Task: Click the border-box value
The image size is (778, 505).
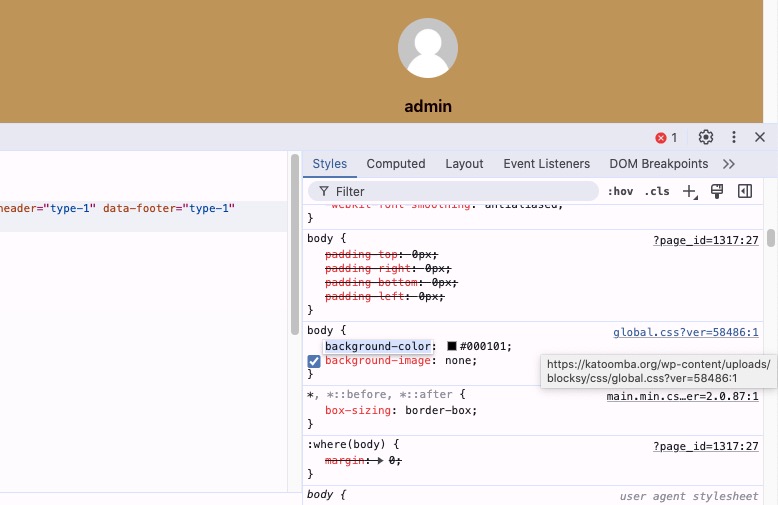Action: (x=438, y=410)
